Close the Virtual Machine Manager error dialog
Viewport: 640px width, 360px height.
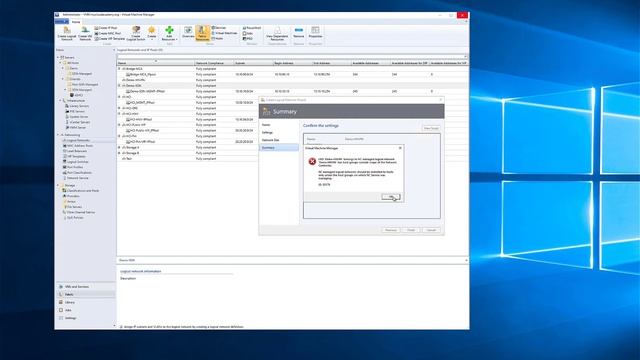coord(400,148)
